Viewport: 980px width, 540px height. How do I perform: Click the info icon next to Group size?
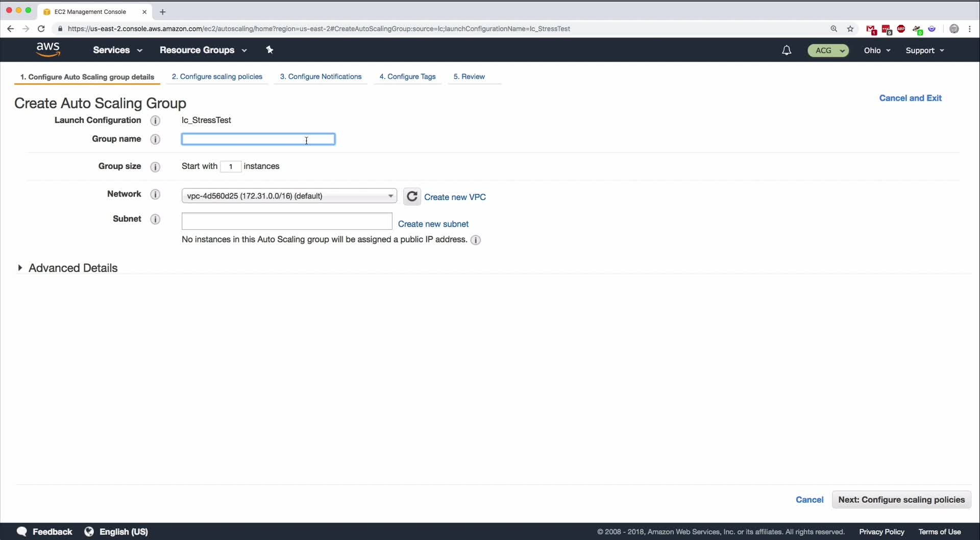[156, 167]
